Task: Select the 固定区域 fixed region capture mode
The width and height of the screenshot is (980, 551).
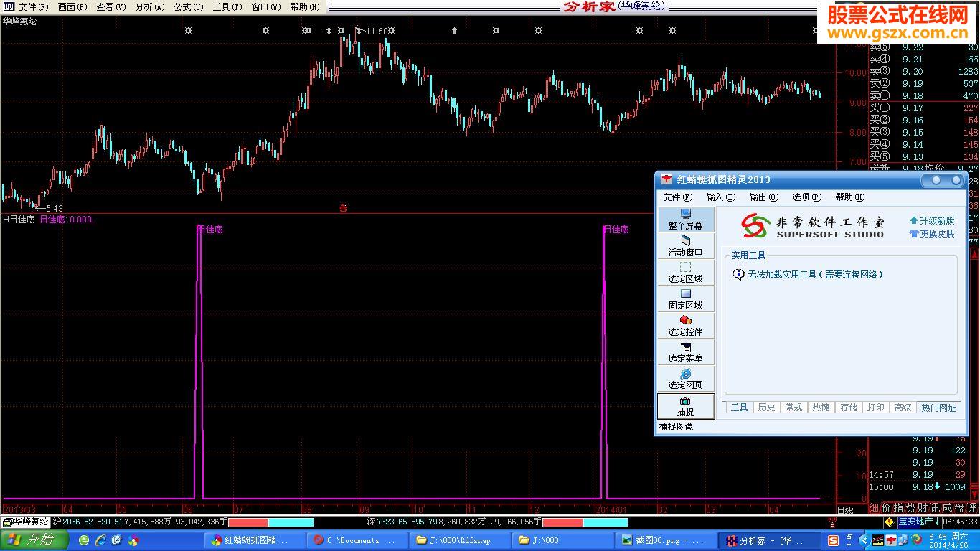Action: (686, 299)
